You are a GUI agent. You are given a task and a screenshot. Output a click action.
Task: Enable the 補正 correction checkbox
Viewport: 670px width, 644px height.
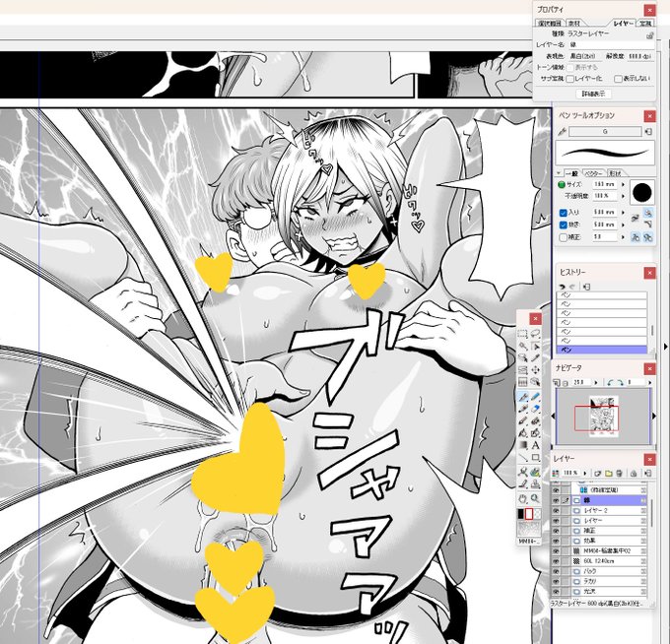point(564,237)
